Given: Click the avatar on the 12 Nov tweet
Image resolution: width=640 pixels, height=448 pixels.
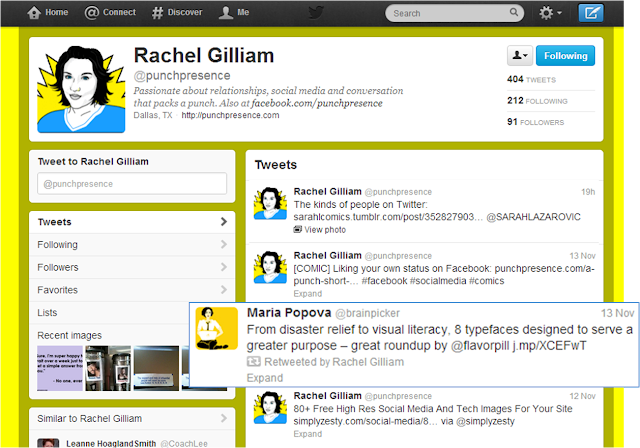Looking at the screenshot, I should coord(270,408).
